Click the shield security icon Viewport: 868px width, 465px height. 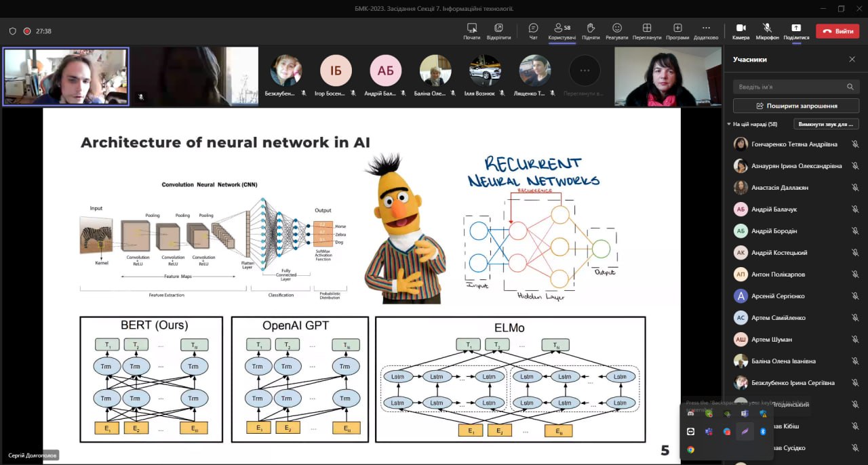pos(12,31)
